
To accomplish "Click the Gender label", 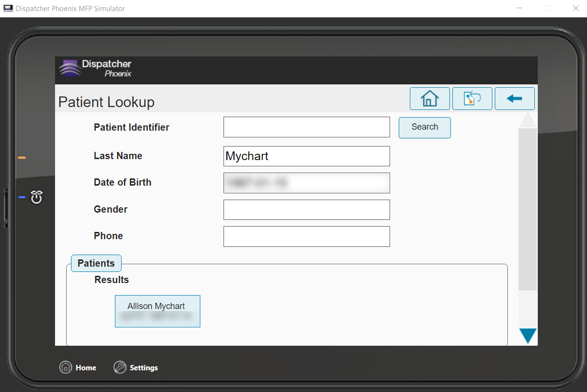I will click(111, 209).
